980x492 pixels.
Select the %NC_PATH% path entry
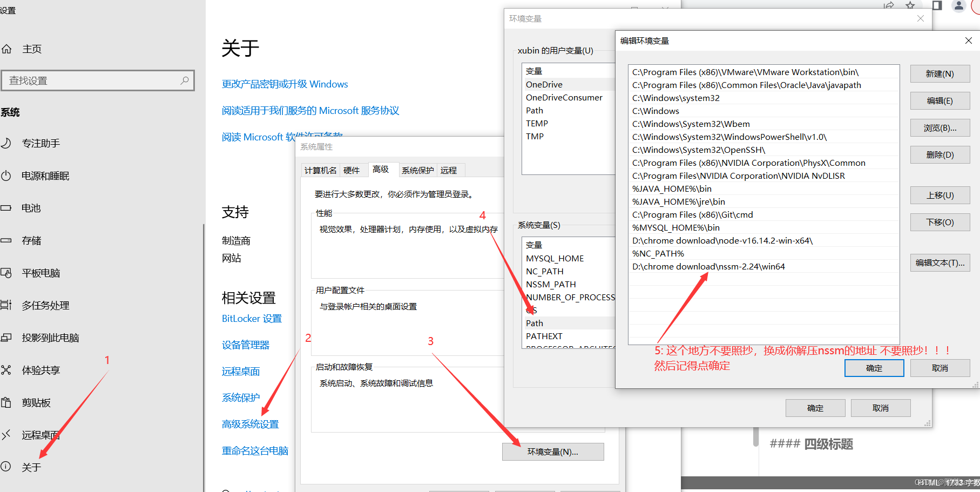pyautogui.click(x=764, y=254)
